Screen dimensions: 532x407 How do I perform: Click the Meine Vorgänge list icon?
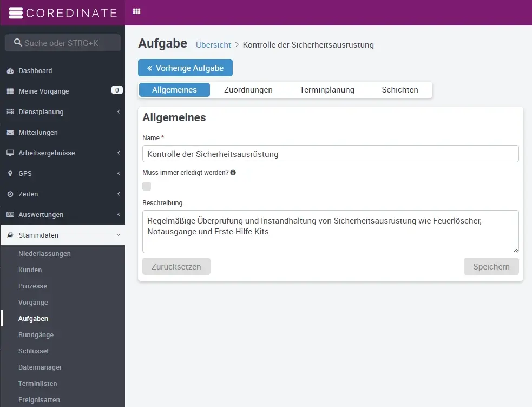pos(10,91)
